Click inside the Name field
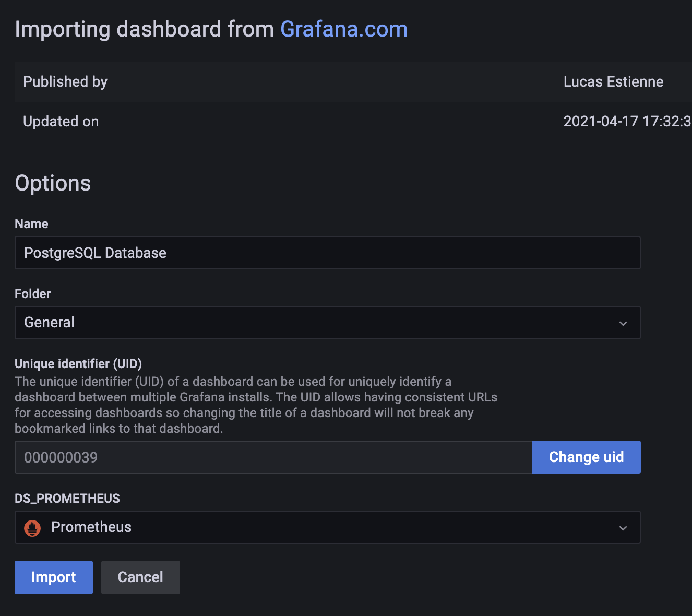 click(x=328, y=253)
